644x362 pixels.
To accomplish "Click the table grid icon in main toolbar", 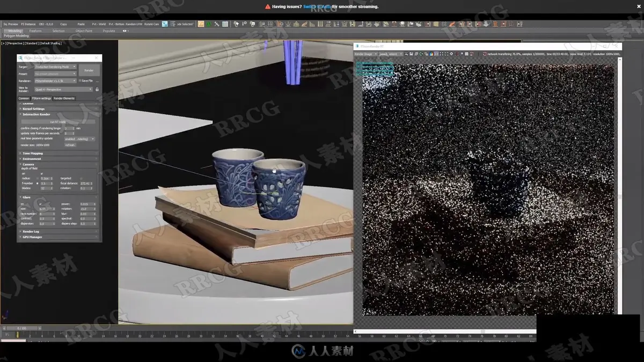I will coord(225,24).
